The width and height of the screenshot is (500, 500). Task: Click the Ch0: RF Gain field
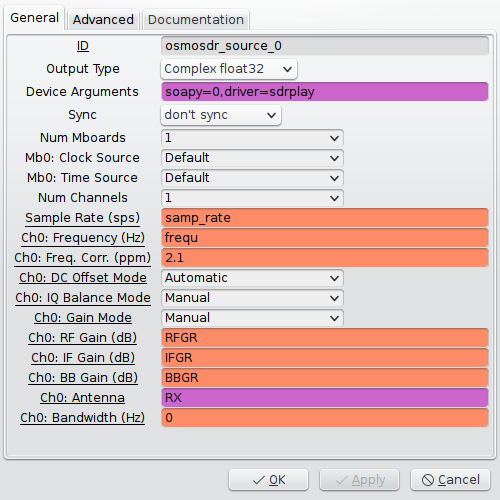tap(325, 338)
